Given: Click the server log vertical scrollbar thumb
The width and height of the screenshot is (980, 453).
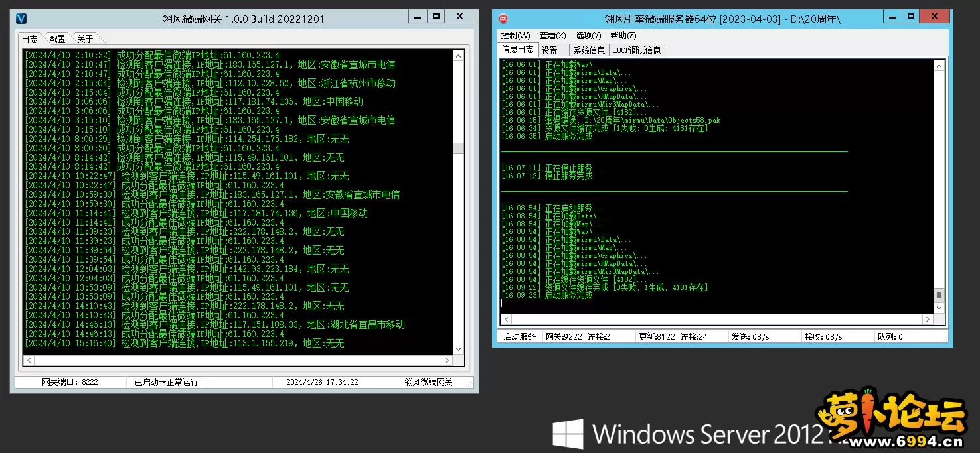Looking at the screenshot, I should tap(939, 295).
